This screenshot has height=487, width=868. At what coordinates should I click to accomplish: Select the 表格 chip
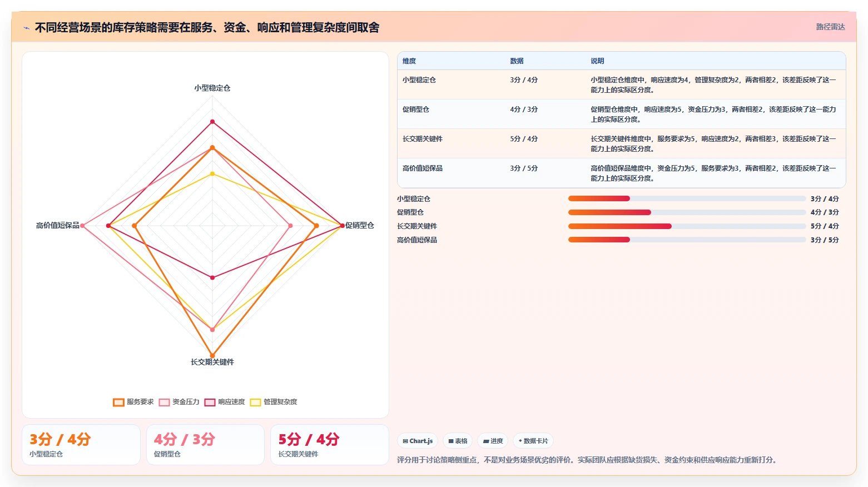click(x=458, y=441)
